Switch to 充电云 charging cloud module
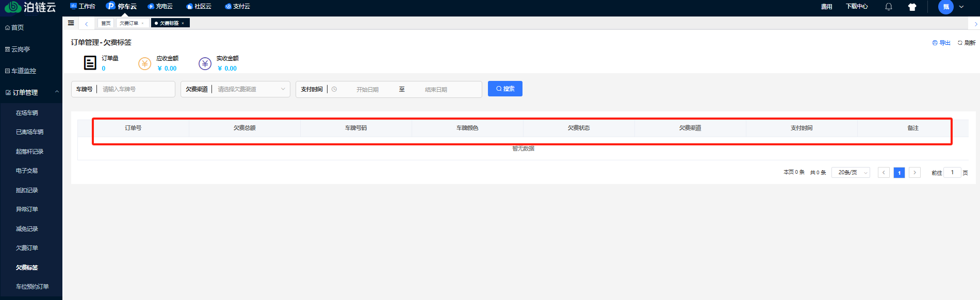This screenshot has width=980, height=300. click(160, 6)
